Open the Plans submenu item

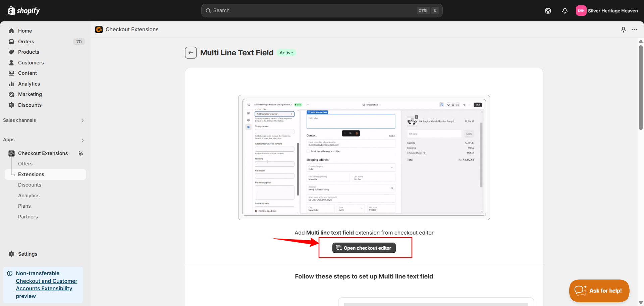24,206
